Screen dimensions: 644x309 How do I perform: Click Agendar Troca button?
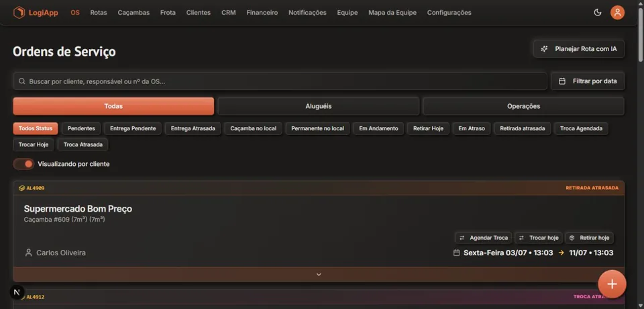click(484, 238)
